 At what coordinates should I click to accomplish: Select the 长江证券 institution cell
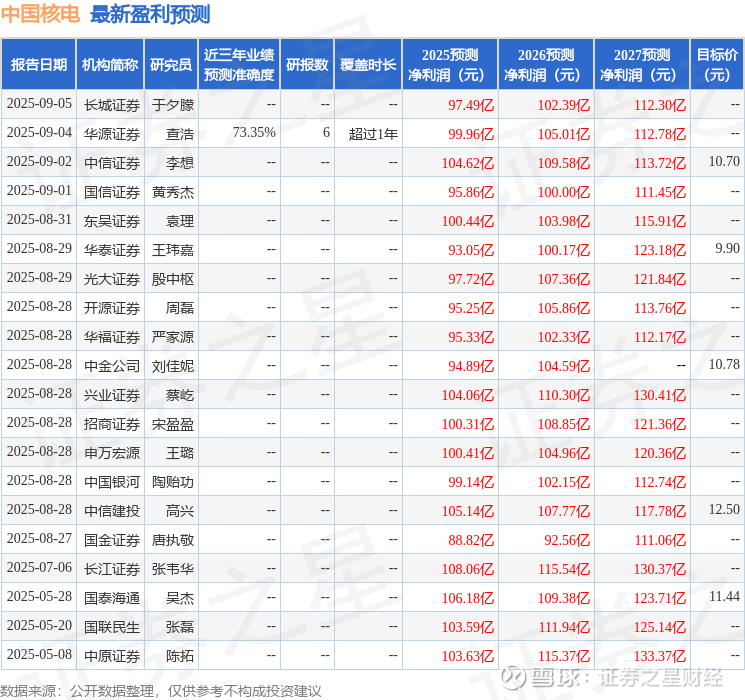click(x=112, y=569)
